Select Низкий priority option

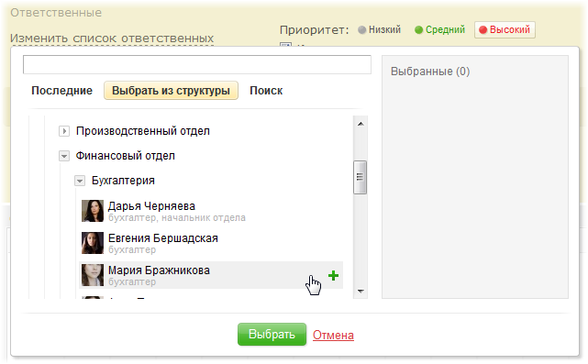pyautogui.click(x=379, y=29)
